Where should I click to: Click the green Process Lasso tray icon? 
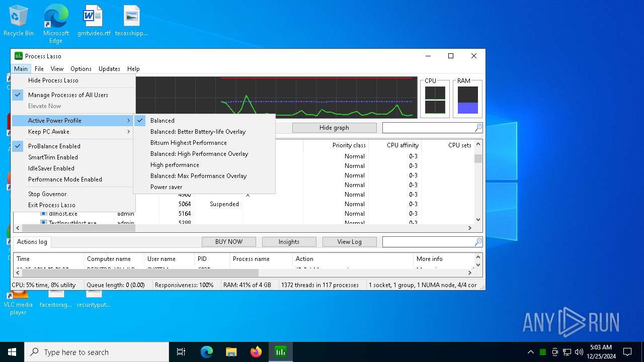coord(543,352)
